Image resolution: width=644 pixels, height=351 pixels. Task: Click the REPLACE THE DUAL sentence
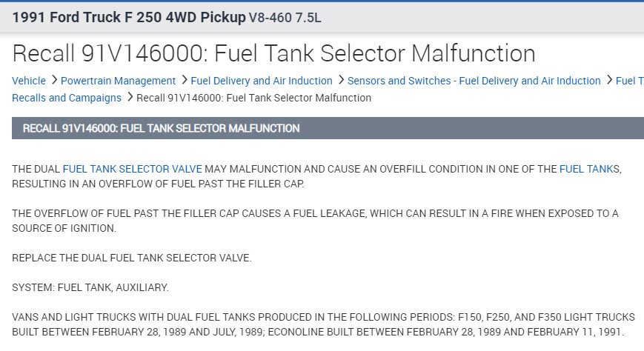[x=132, y=258]
